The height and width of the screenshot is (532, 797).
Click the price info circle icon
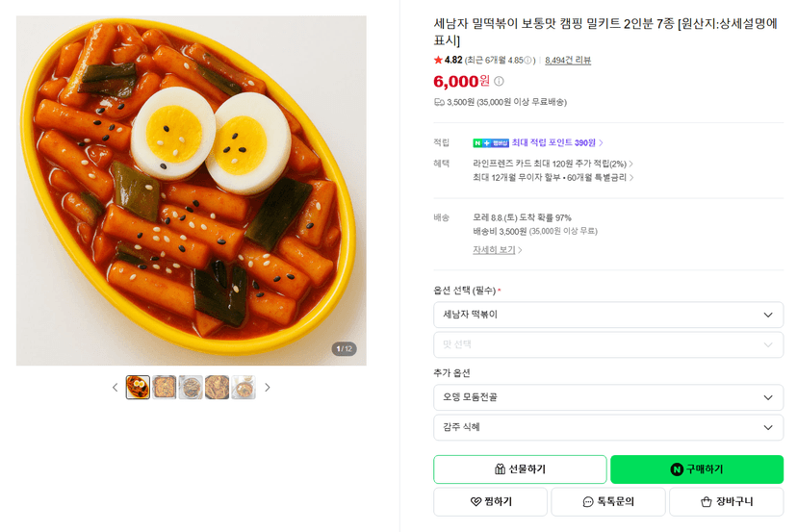point(500,81)
